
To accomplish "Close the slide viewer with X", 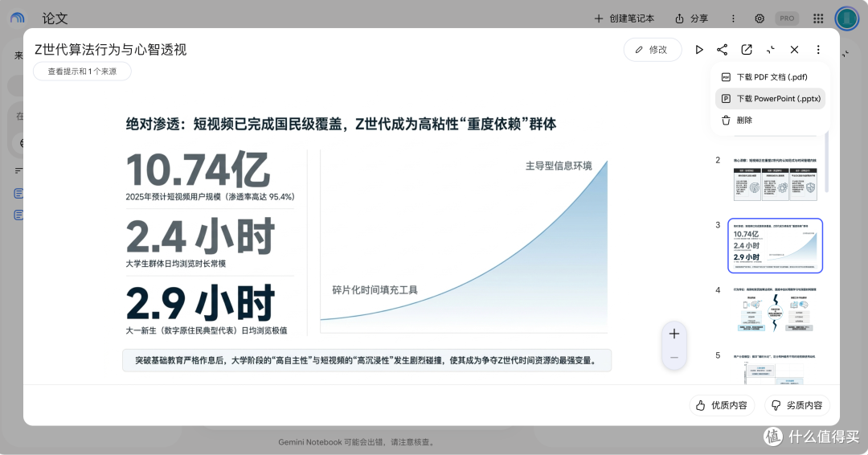I will 794,50.
